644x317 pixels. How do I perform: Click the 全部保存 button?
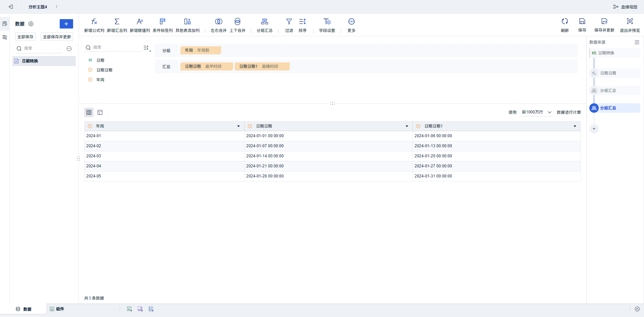tap(25, 37)
